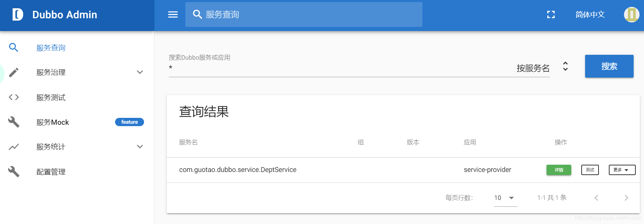Enter fullscreen mode via the fullscreen icon
Screen dimensions: 644x224
point(551,14)
